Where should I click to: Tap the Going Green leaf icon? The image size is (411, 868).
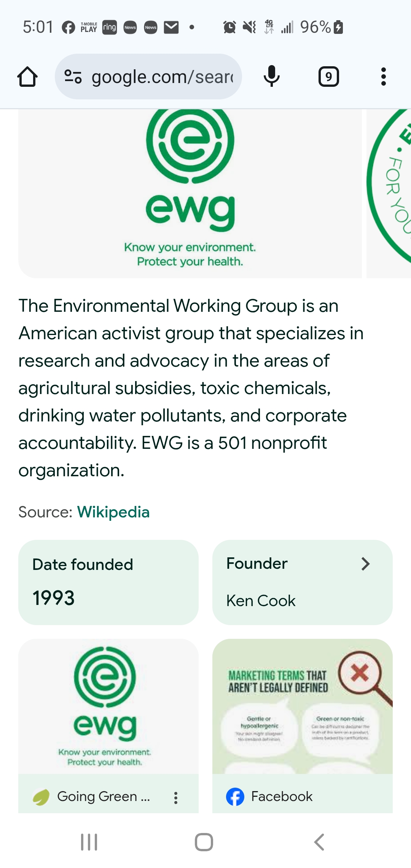(x=41, y=797)
